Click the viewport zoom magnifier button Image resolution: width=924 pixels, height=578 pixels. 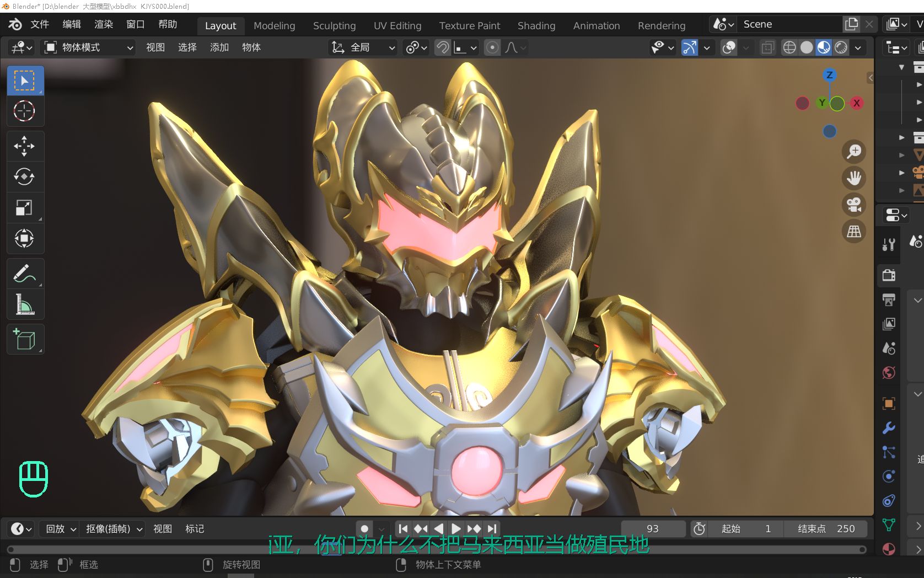click(x=854, y=151)
